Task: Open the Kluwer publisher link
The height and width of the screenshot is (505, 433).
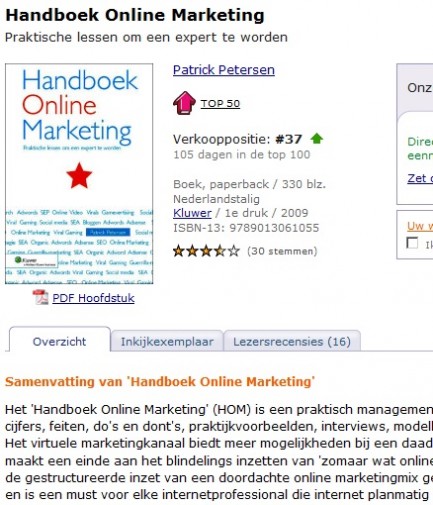Action: (192, 213)
